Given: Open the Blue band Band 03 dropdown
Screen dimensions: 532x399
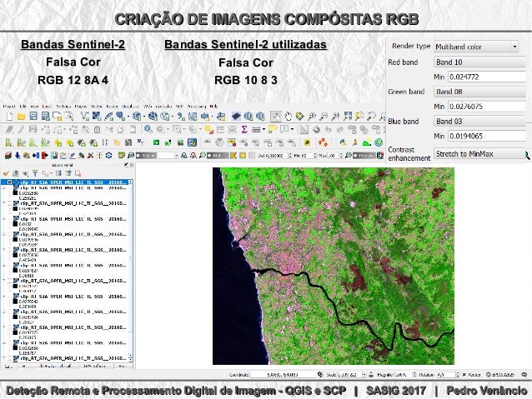Looking at the screenshot, I should point(479,121).
